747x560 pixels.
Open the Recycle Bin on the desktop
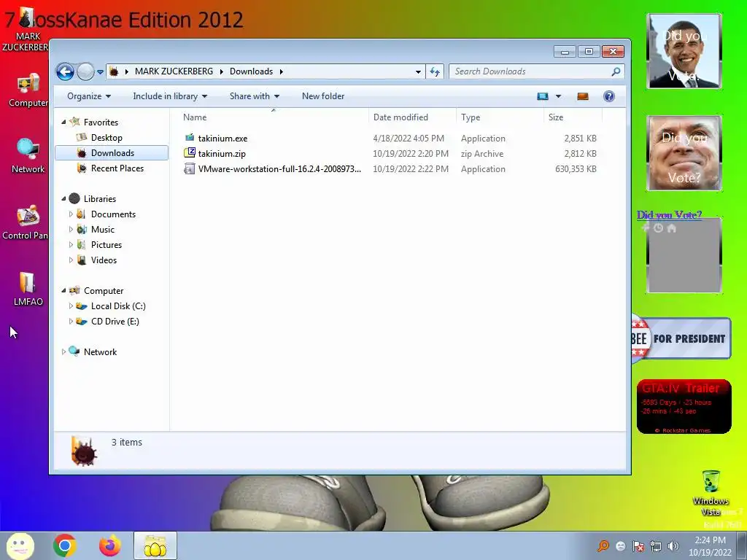pos(711,494)
